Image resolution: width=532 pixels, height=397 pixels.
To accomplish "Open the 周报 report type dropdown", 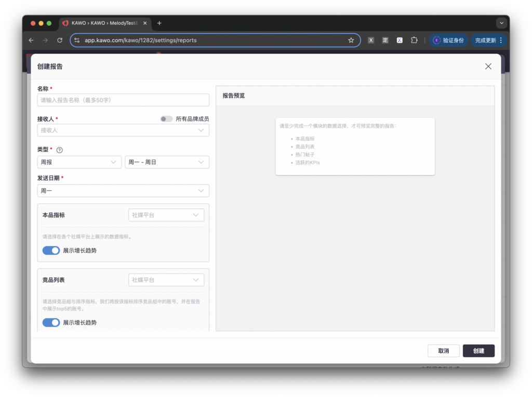I will point(79,162).
